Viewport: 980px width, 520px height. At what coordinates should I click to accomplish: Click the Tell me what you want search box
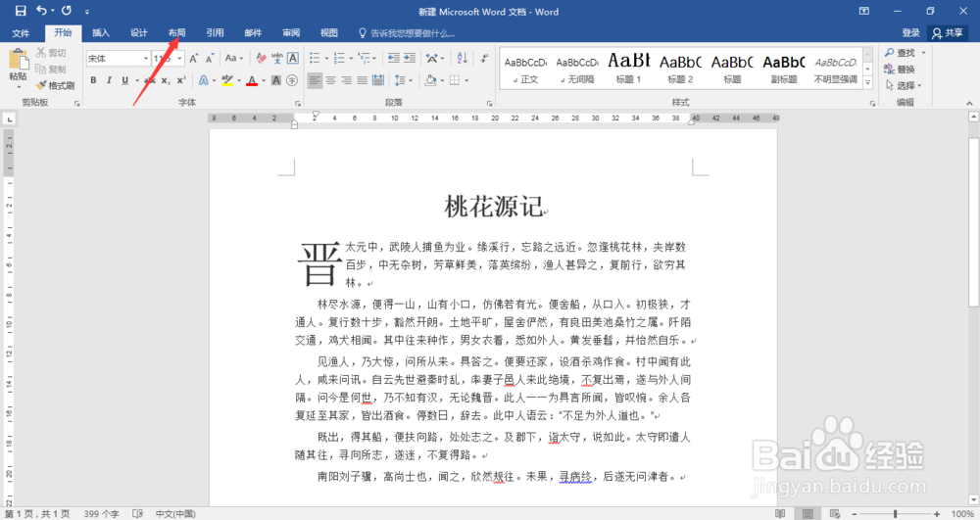408,33
